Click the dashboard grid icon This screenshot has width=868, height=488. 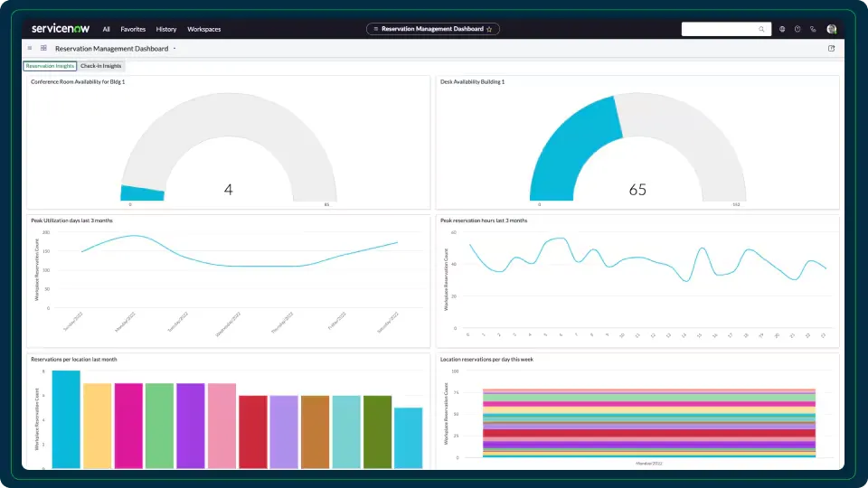point(43,48)
